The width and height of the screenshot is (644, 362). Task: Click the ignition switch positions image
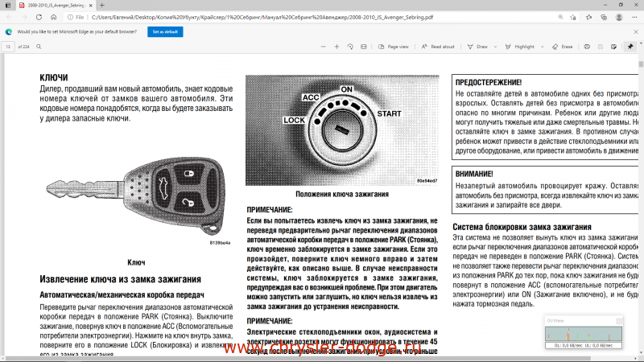click(x=342, y=130)
